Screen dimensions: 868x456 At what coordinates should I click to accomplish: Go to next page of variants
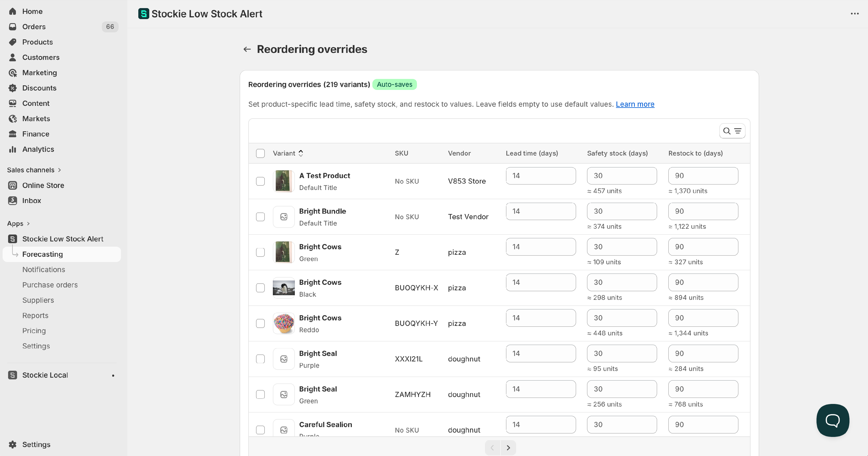508,448
